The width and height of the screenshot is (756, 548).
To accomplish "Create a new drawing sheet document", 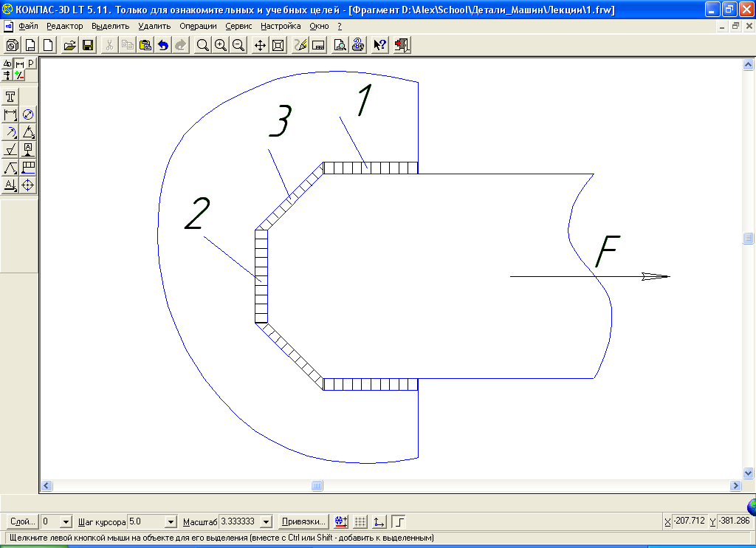I will (x=30, y=45).
